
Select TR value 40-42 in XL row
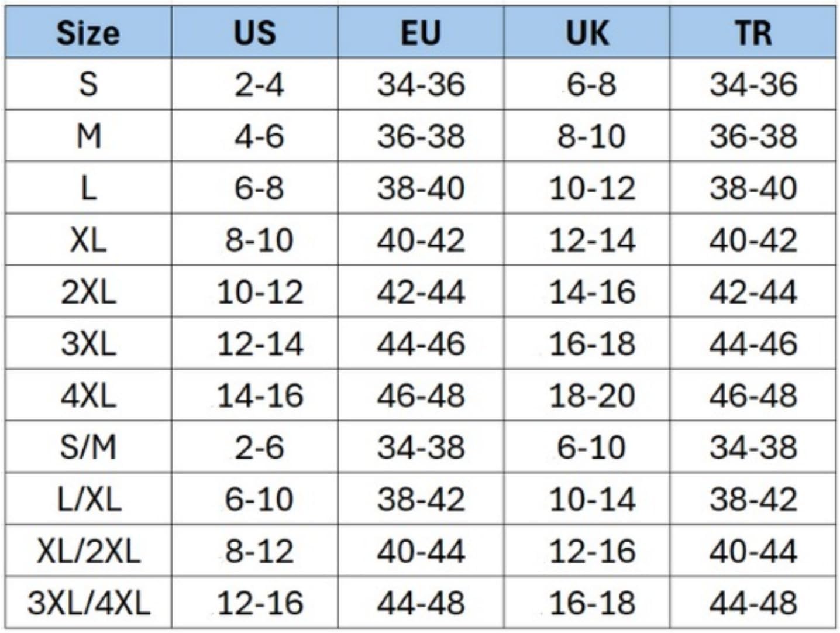[x=753, y=240]
